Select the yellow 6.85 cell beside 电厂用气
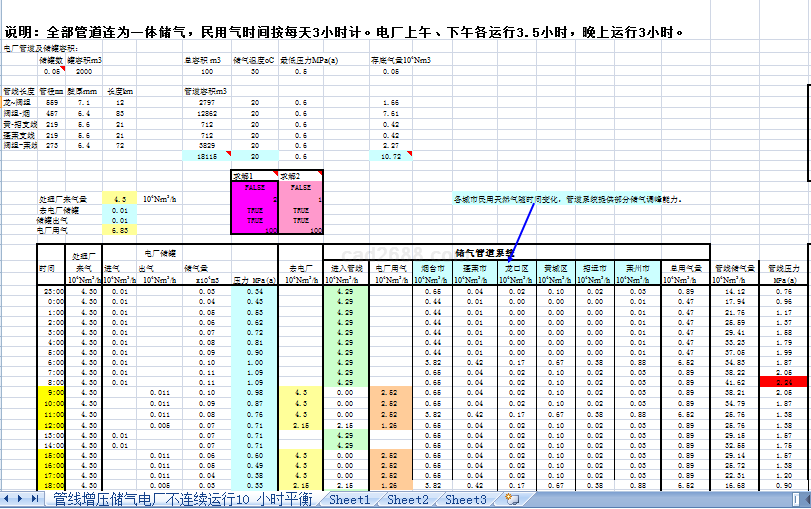Screen dimensions: 811x509 click(119, 230)
